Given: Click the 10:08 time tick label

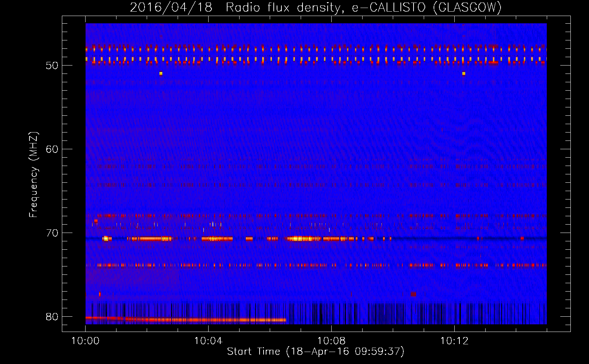Looking at the screenshot, I should point(331,341).
